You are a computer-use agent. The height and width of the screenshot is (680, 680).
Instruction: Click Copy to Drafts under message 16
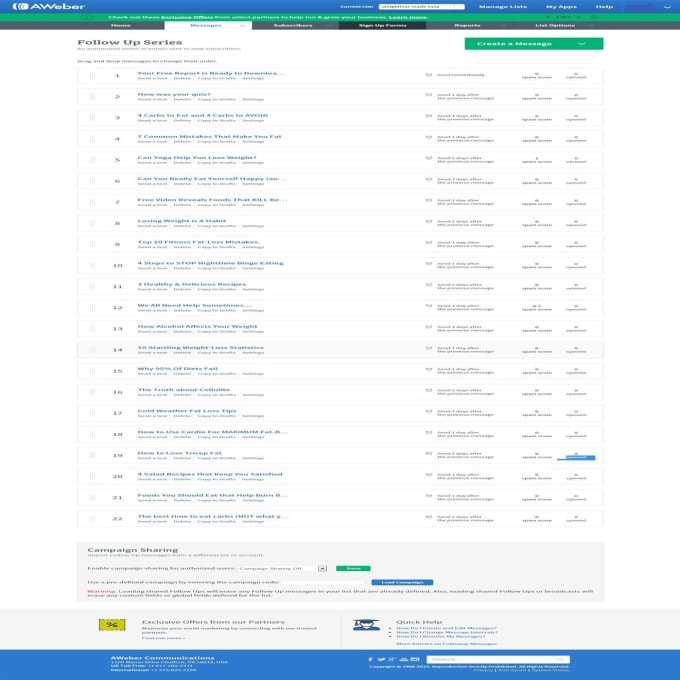216,395
